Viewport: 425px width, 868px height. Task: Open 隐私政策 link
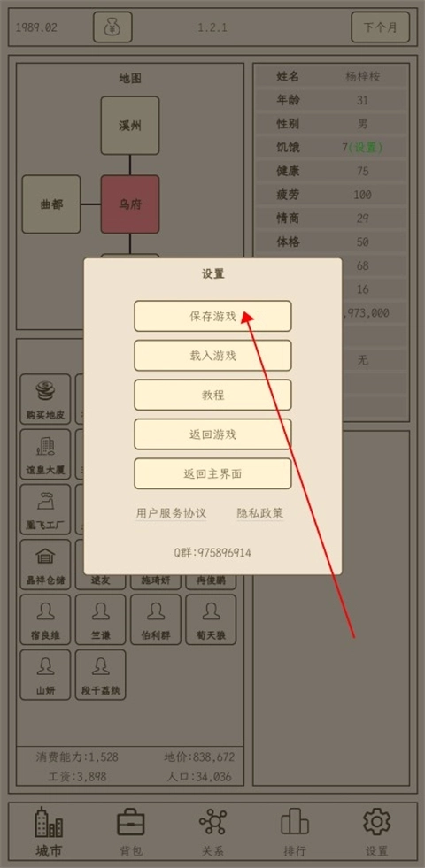point(260,513)
